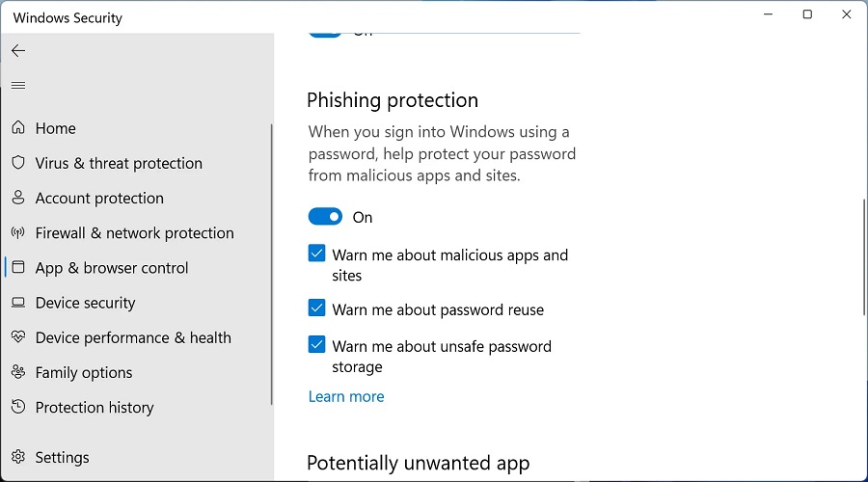This screenshot has width=868, height=482.
Task: Click the vertical page scrollbar
Action: coord(863,256)
